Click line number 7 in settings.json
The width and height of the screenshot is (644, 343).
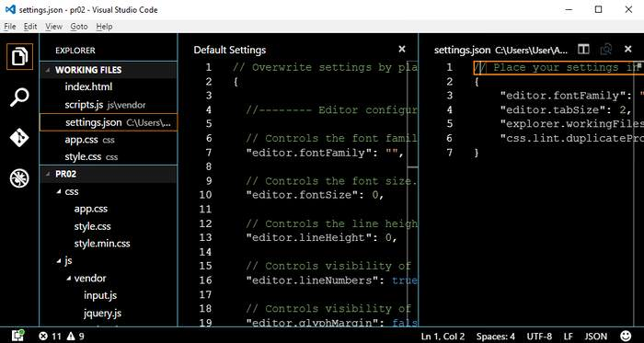pyautogui.click(x=449, y=153)
